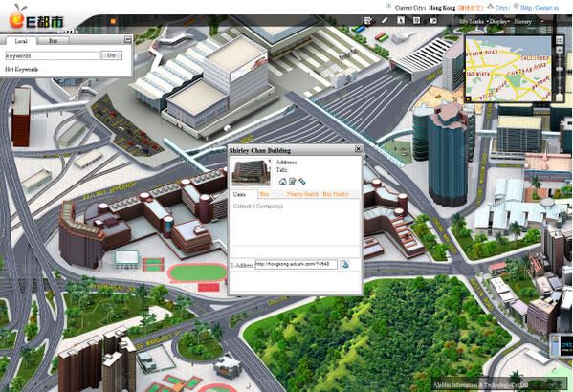The width and height of the screenshot is (573, 392).
Task: Open the My Marks dropdown
Action: click(474, 22)
